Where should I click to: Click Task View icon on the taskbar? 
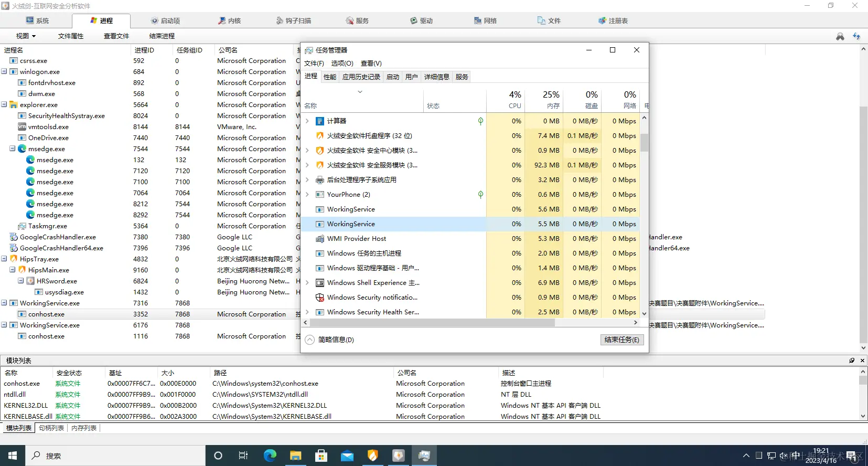pyautogui.click(x=243, y=456)
